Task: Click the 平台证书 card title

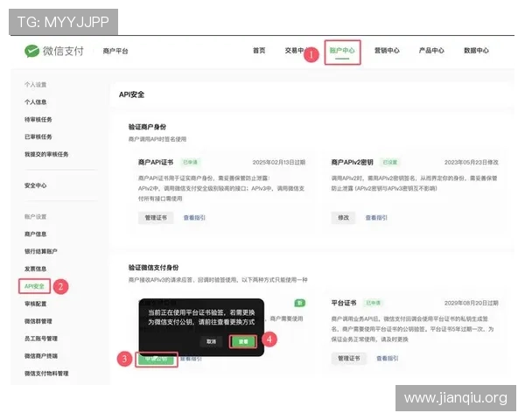Action: [x=344, y=303]
